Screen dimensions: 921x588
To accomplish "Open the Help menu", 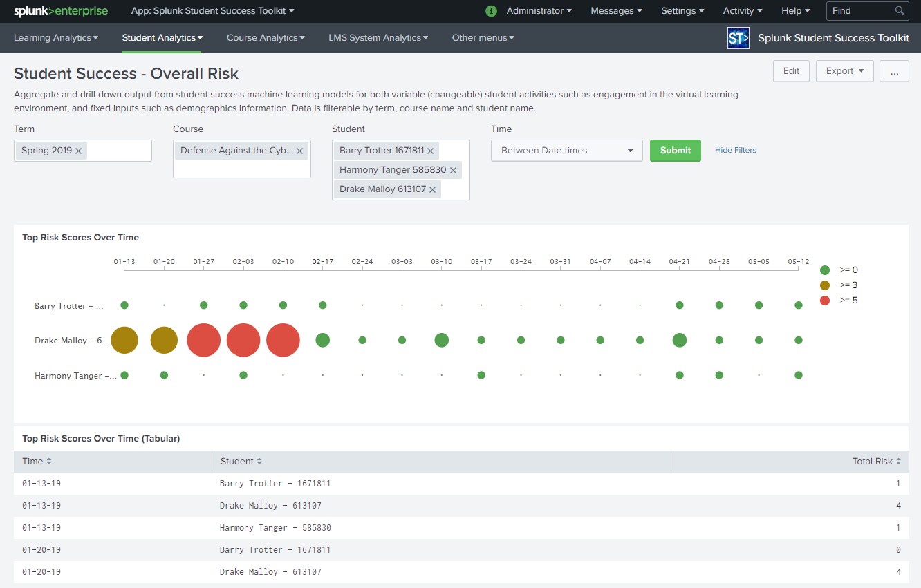I will click(x=796, y=11).
